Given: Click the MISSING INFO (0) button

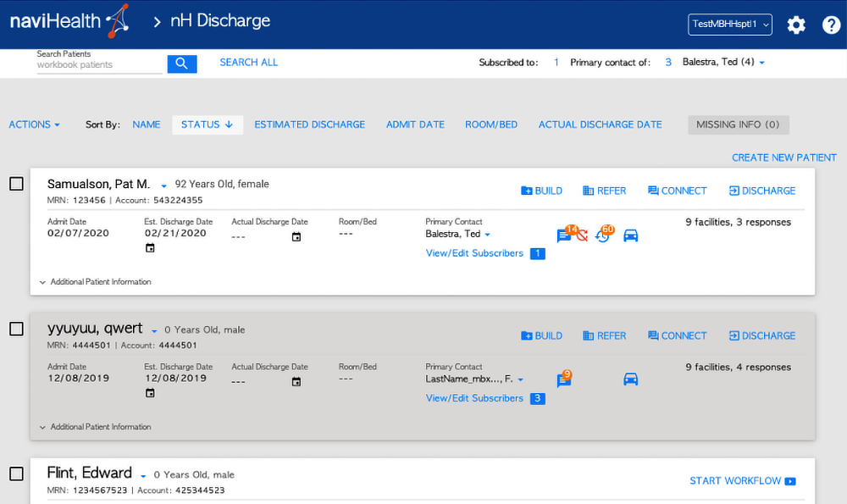Looking at the screenshot, I should click(x=739, y=125).
